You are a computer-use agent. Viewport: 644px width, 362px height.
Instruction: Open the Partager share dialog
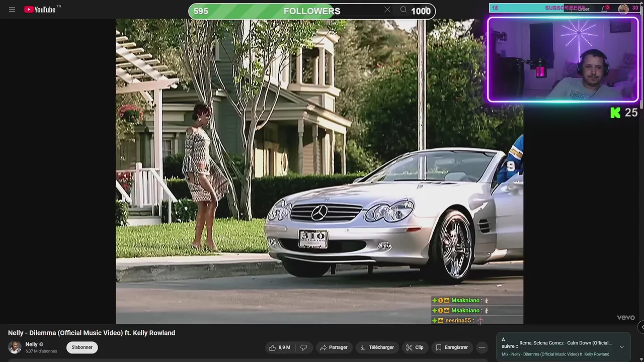click(x=334, y=347)
